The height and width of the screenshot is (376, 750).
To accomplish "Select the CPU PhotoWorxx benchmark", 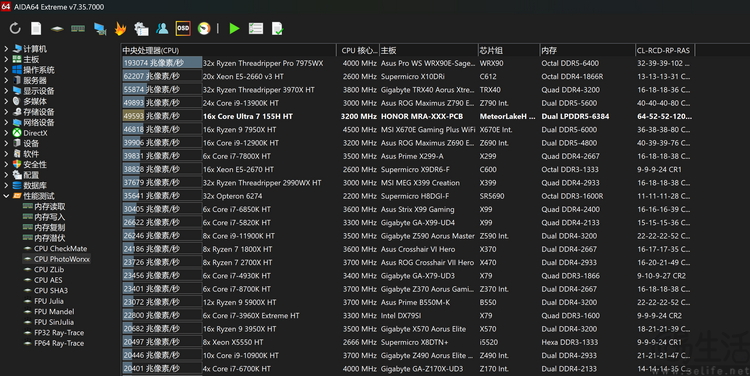I will [x=56, y=259].
